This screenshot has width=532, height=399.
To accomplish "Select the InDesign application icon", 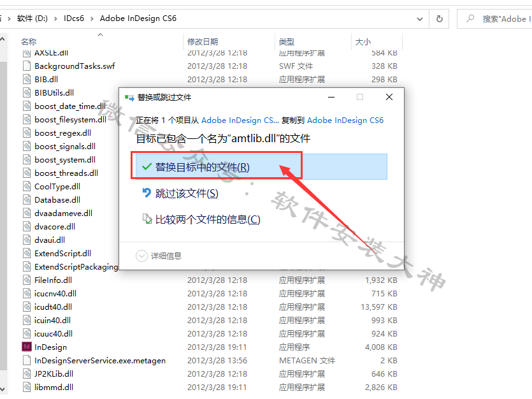I will 27,347.
